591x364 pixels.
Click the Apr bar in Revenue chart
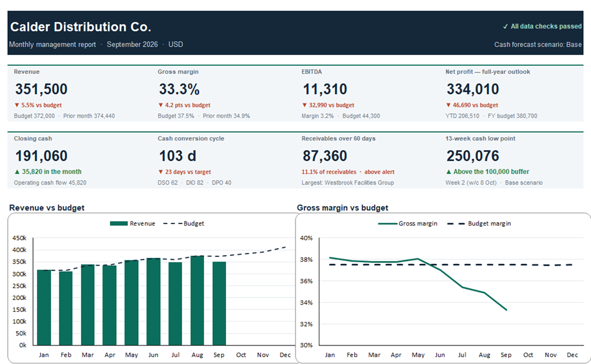[x=110, y=305]
